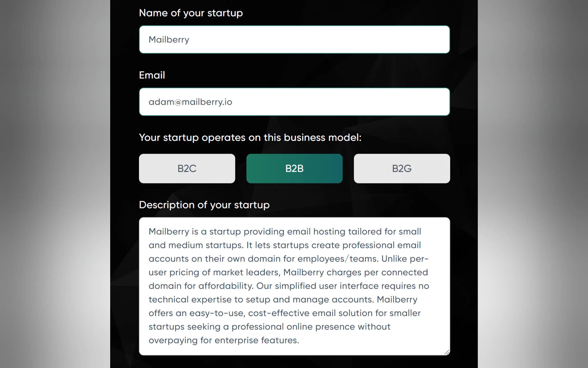Viewport: 588px width, 368px height.
Task: Click the business model question label
Action: click(250, 137)
